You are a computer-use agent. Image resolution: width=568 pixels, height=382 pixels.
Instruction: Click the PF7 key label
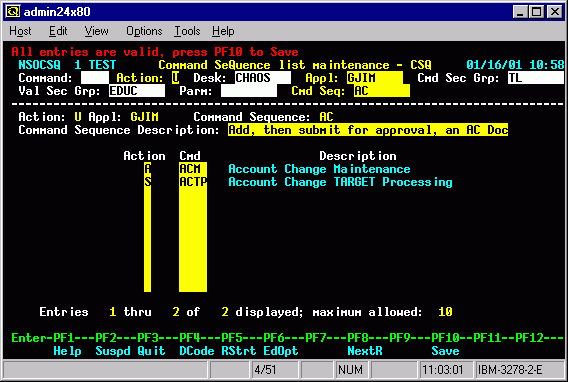coord(316,338)
